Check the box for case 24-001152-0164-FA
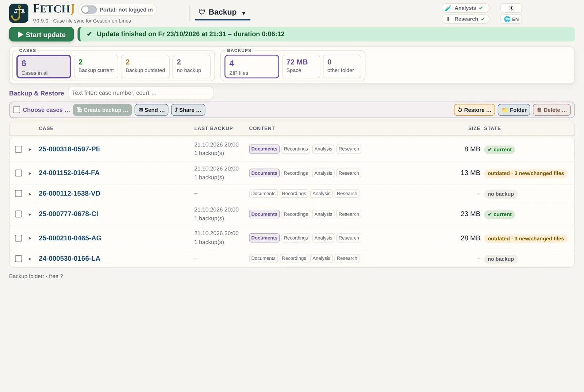The width and height of the screenshot is (584, 392). click(x=19, y=173)
